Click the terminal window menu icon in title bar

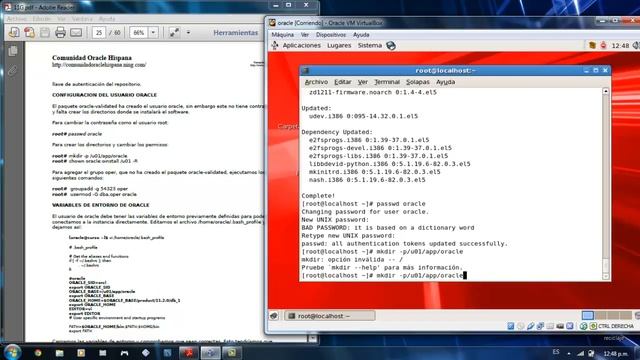point(305,71)
